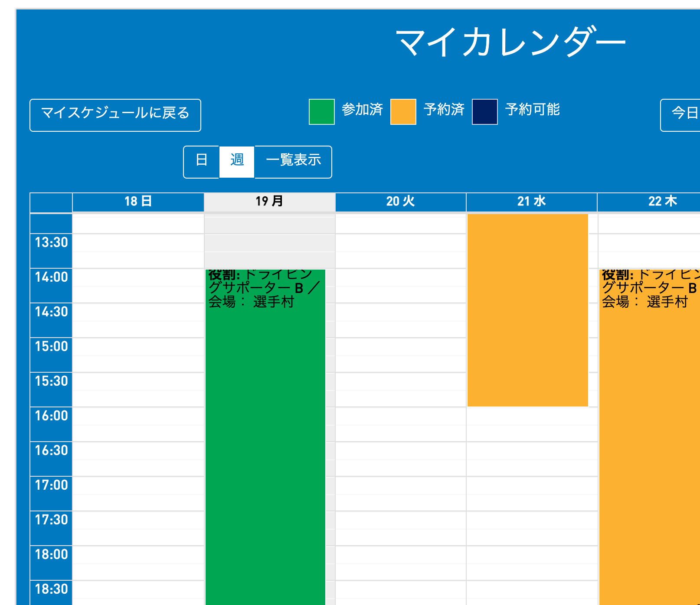Click the マイカレンダー page title
This screenshot has width=700, height=605.
tap(510, 42)
